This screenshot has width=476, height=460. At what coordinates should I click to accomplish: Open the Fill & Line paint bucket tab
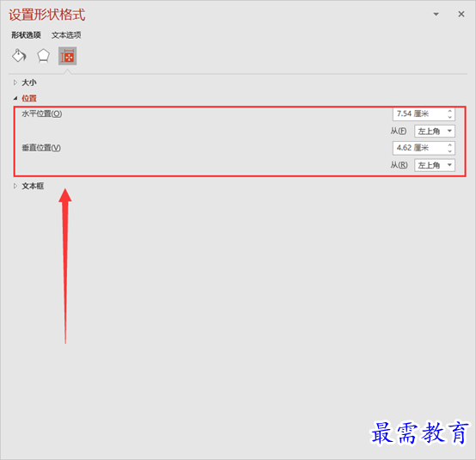(x=19, y=56)
